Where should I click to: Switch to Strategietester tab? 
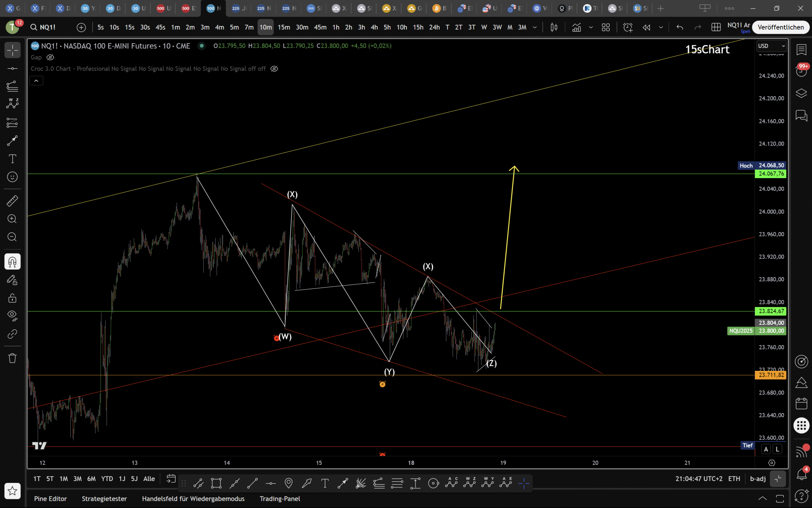[x=104, y=499]
